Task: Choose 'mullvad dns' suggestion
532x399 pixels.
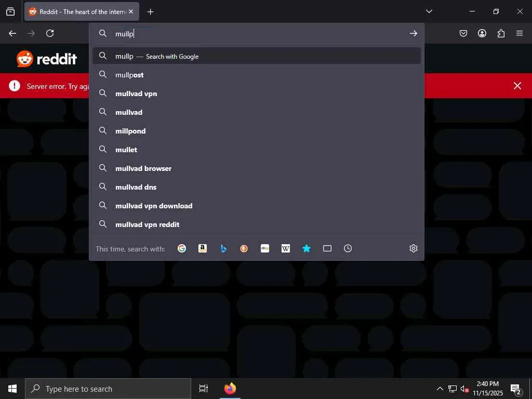Action: tap(257, 187)
